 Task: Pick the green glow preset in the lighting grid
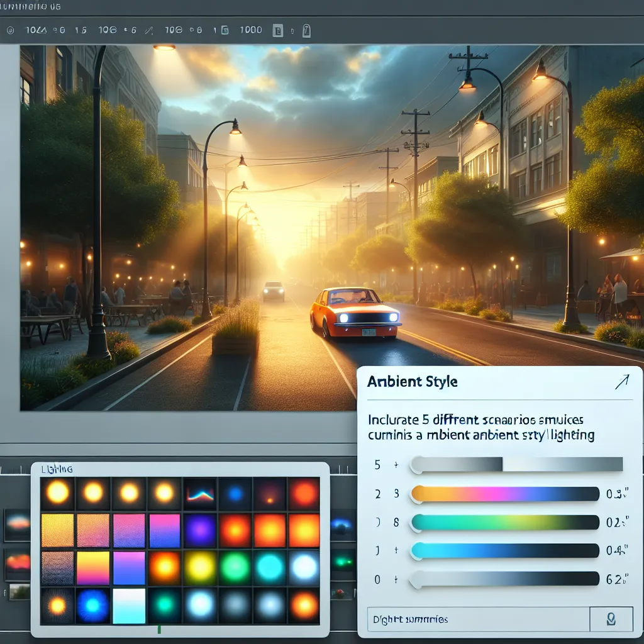[x=235, y=568]
